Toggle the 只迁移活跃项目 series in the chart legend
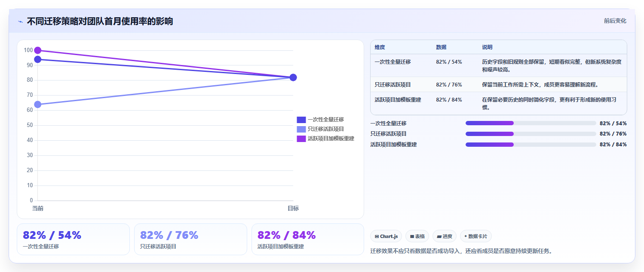The width and height of the screenshot is (644, 272). (320, 129)
